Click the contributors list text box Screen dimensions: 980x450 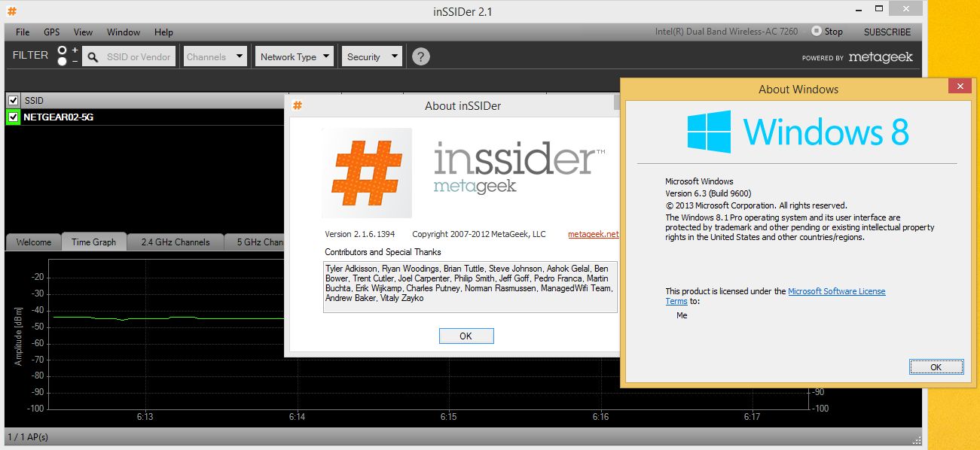470,287
